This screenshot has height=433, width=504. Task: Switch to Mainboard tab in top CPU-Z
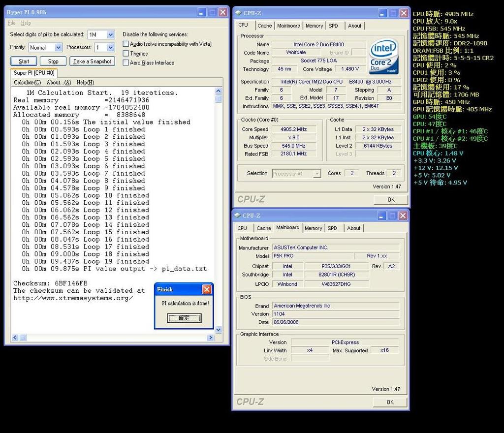point(288,26)
